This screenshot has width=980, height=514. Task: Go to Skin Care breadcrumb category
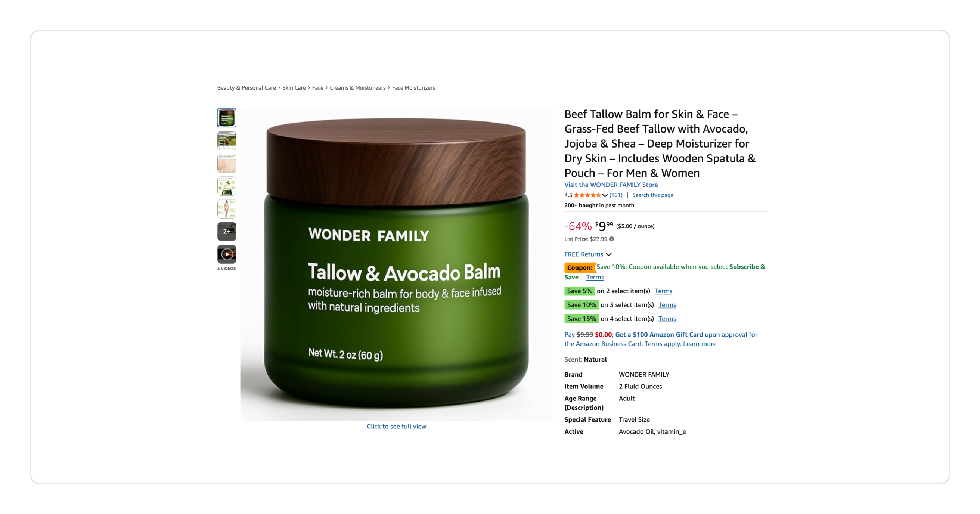coord(294,88)
